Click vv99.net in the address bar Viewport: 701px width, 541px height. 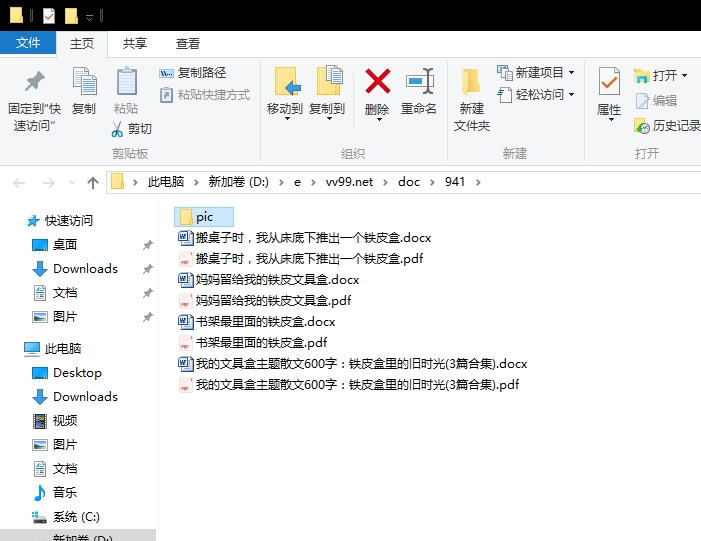[349, 182]
